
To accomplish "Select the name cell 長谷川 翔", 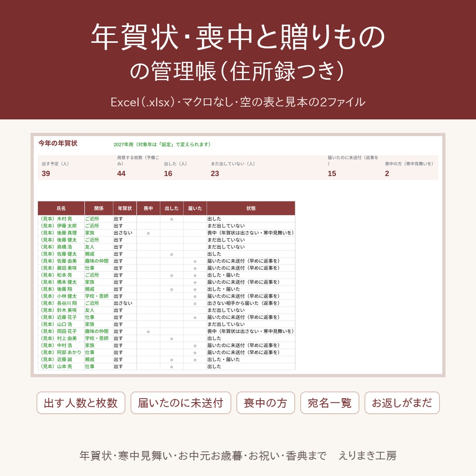I will click(x=61, y=303).
